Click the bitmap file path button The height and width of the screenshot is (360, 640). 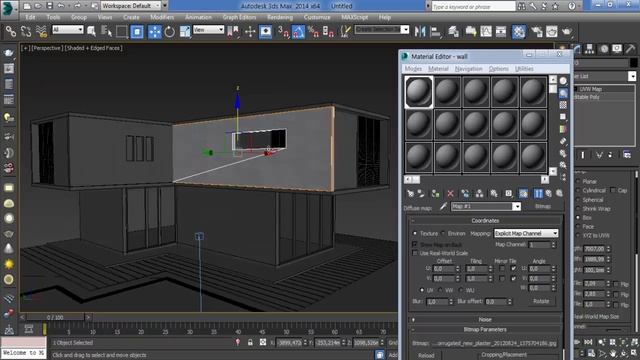[495, 343]
